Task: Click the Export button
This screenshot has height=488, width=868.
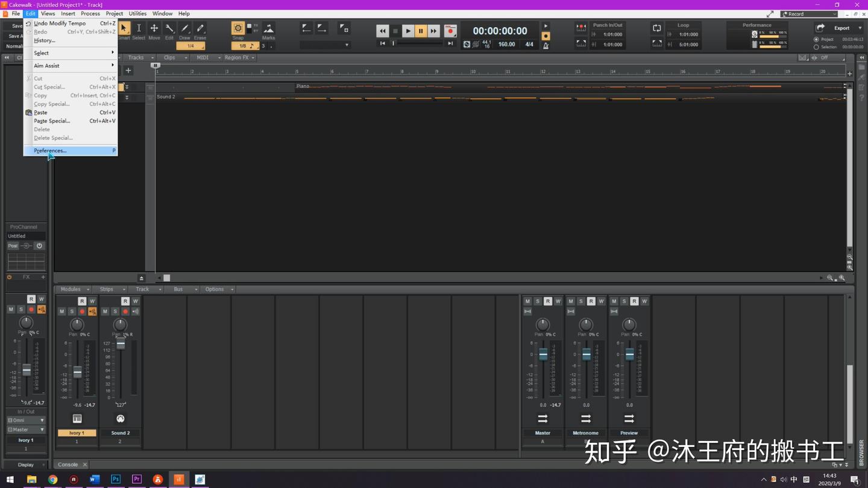Action: (843, 28)
